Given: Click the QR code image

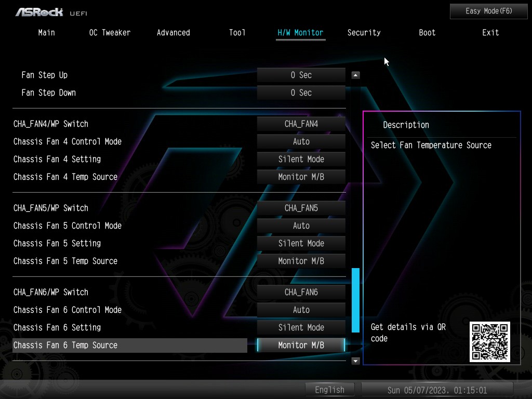Looking at the screenshot, I should coord(489,341).
